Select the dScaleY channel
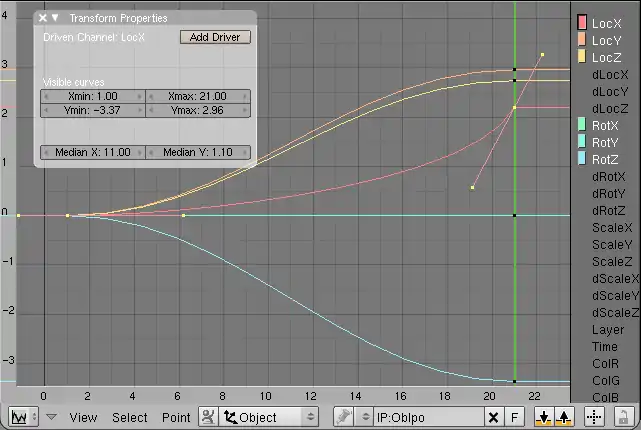Image resolution: width=641 pixels, height=430 pixels. point(615,296)
